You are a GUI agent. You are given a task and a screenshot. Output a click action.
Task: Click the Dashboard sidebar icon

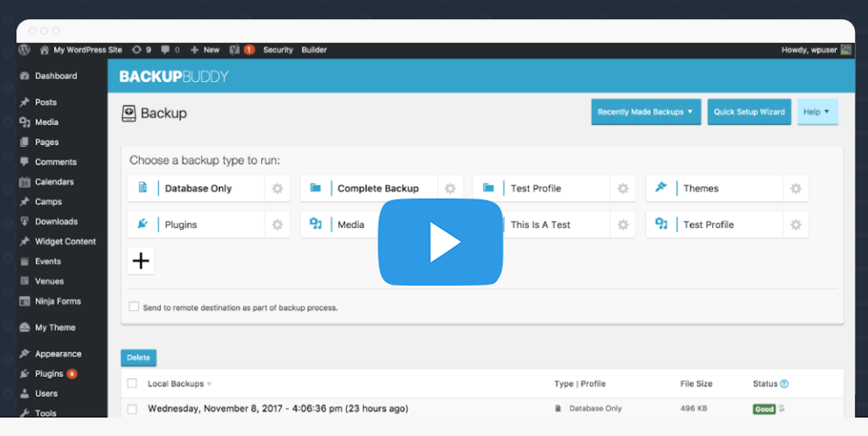coord(25,76)
